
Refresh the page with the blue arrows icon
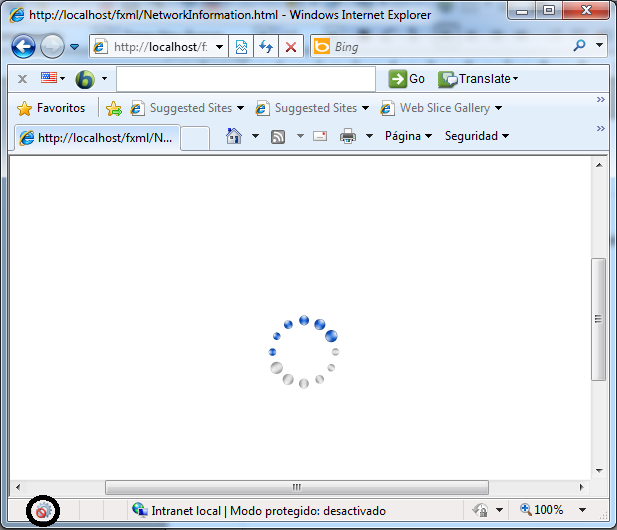click(266, 47)
